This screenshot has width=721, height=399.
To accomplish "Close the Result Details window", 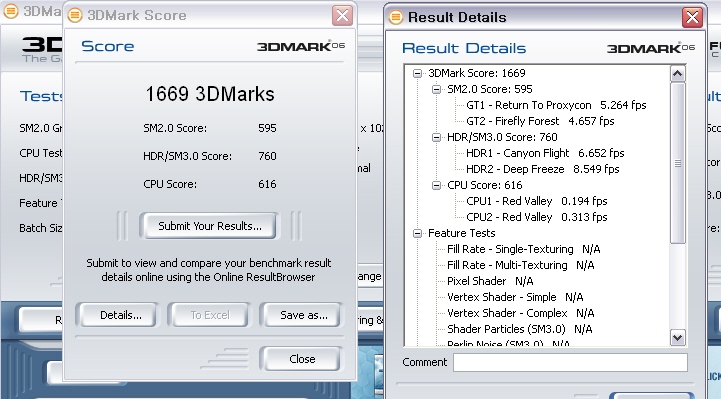I will (x=692, y=17).
